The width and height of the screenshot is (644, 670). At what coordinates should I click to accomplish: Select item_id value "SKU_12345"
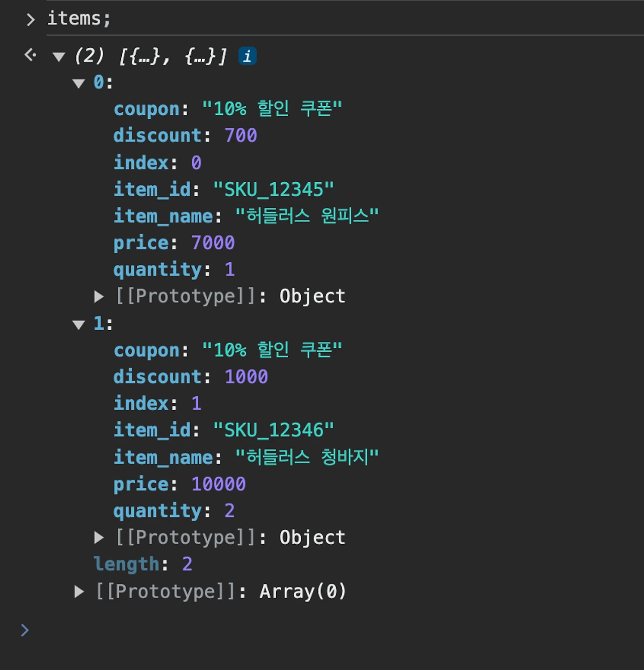pyautogui.click(x=273, y=189)
